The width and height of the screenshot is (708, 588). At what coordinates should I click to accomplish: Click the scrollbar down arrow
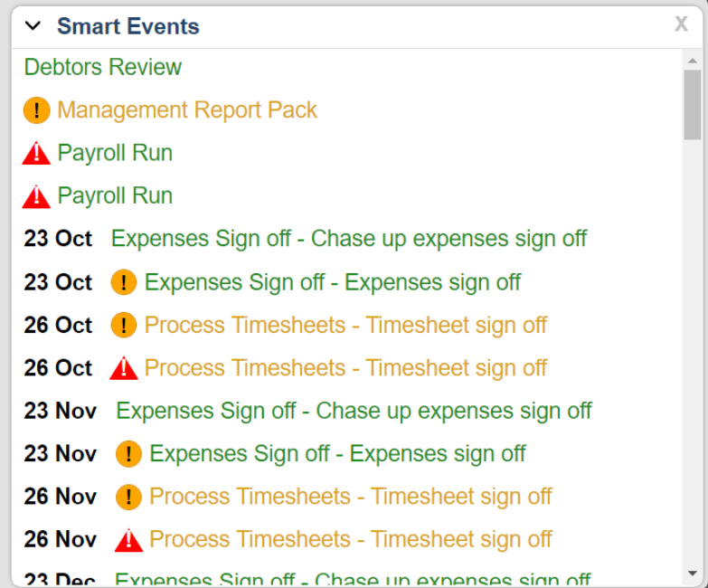click(x=692, y=574)
